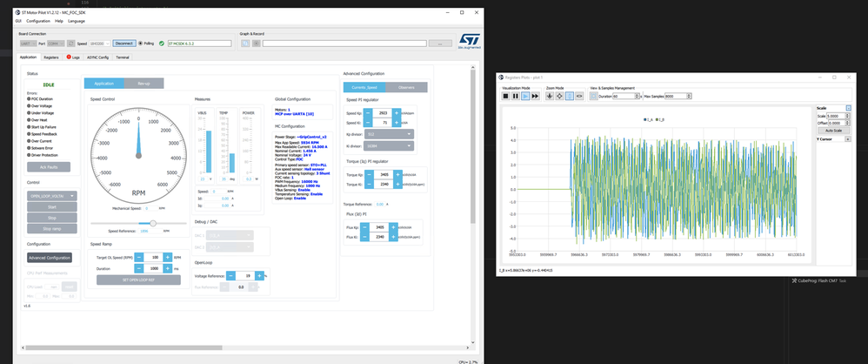
Task: Select the Currents_Speed sub-tab
Action: pos(364,87)
